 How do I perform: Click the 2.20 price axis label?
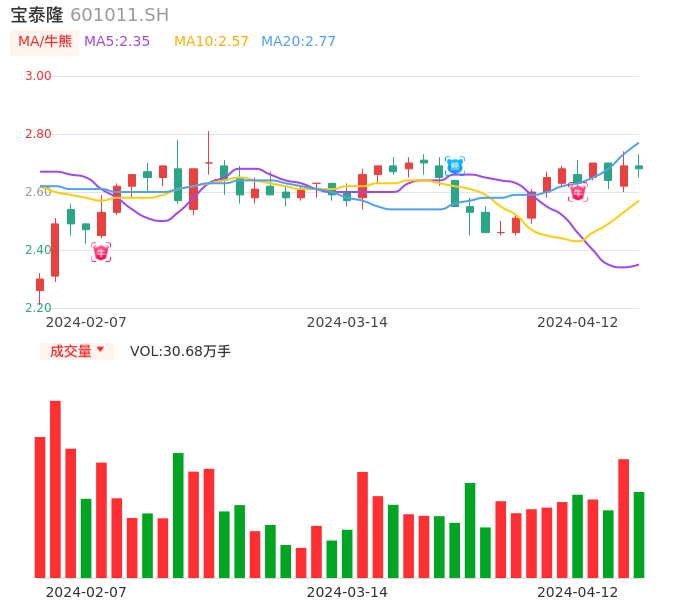(x=38, y=308)
